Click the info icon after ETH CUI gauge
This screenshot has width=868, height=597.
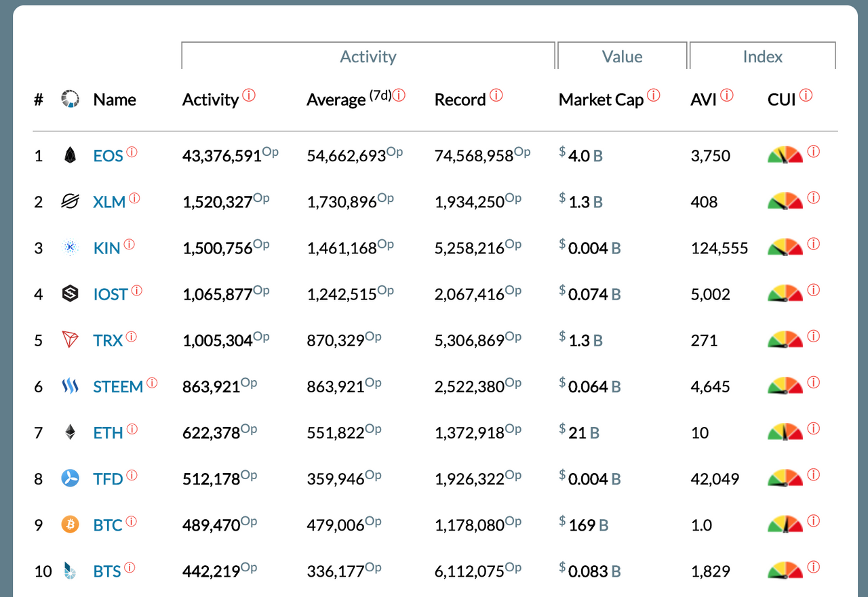click(814, 428)
